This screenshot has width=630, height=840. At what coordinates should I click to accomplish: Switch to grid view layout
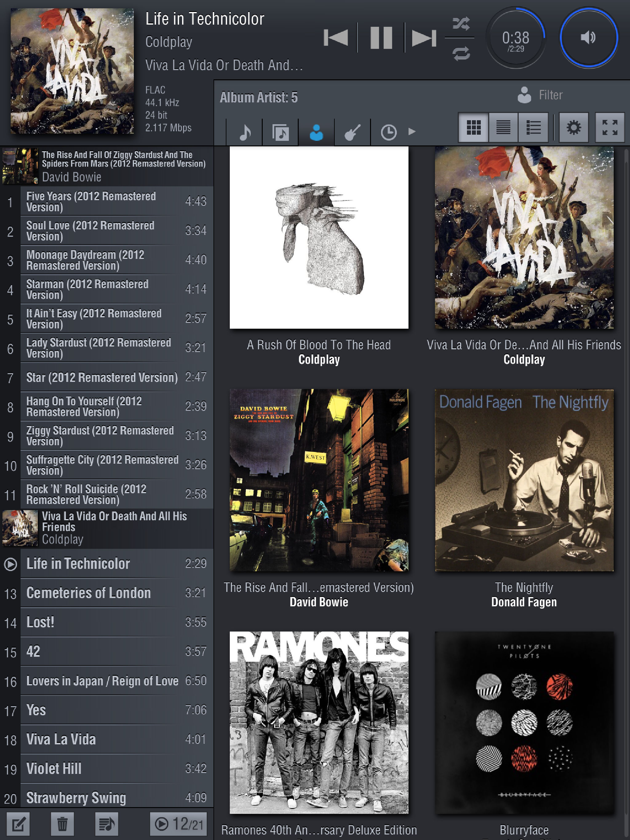click(473, 127)
